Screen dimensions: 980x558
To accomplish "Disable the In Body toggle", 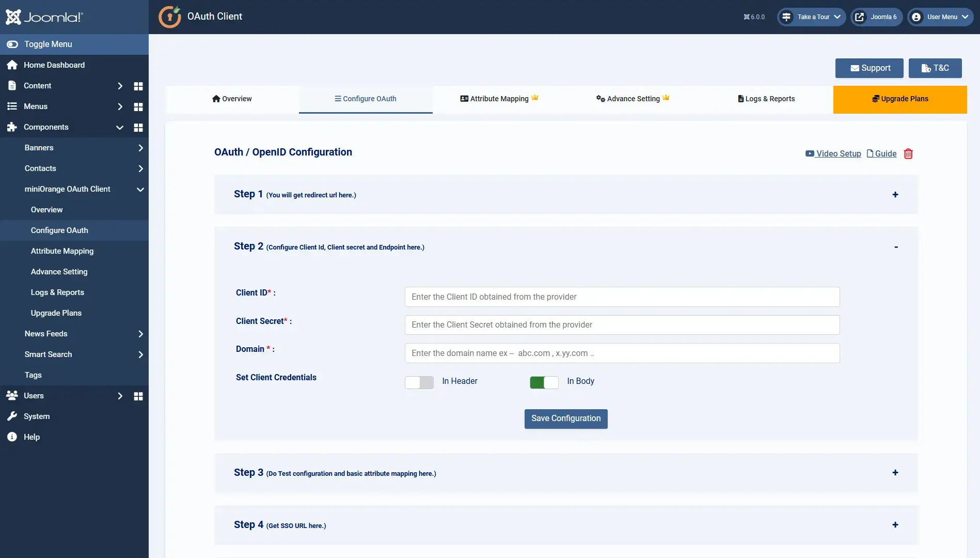I will pyautogui.click(x=544, y=382).
